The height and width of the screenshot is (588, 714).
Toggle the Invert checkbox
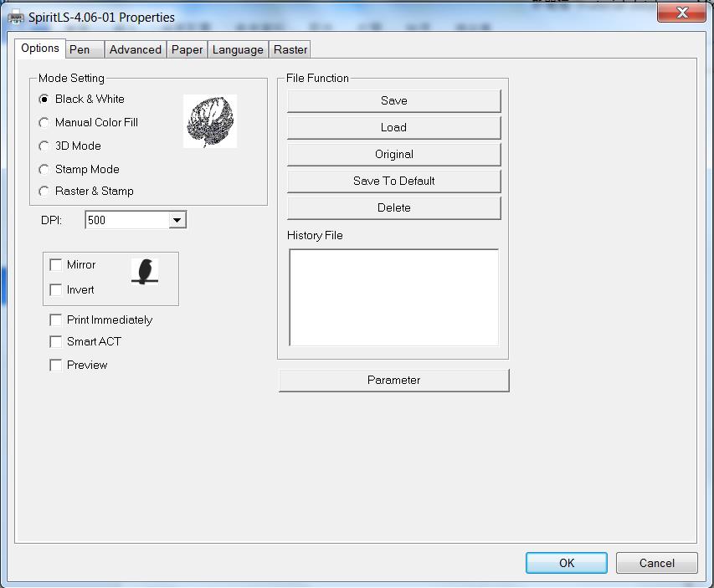[56, 290]
